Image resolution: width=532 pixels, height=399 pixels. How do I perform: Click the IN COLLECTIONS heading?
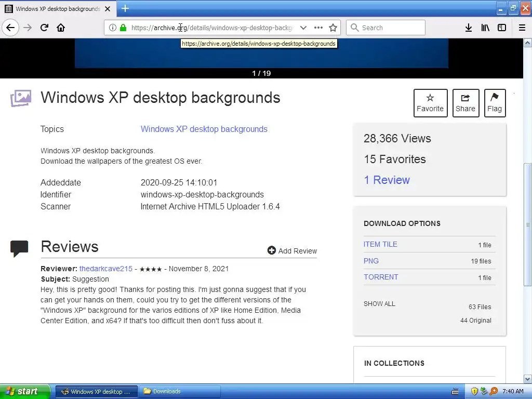(x=394, y=363)
